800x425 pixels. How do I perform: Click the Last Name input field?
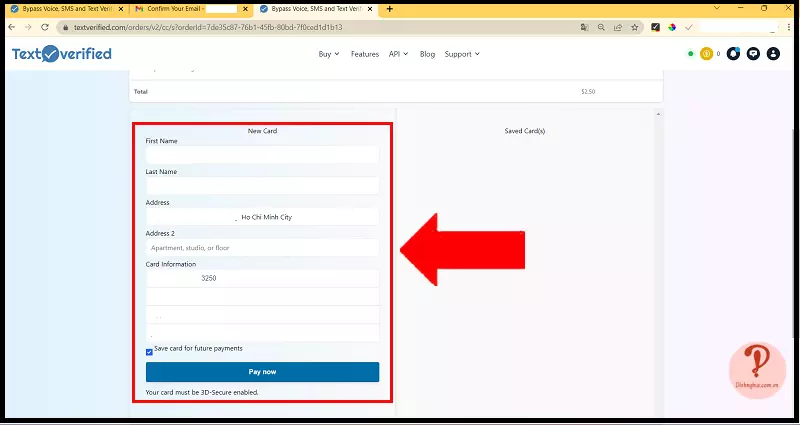click(x=262, y=186)
